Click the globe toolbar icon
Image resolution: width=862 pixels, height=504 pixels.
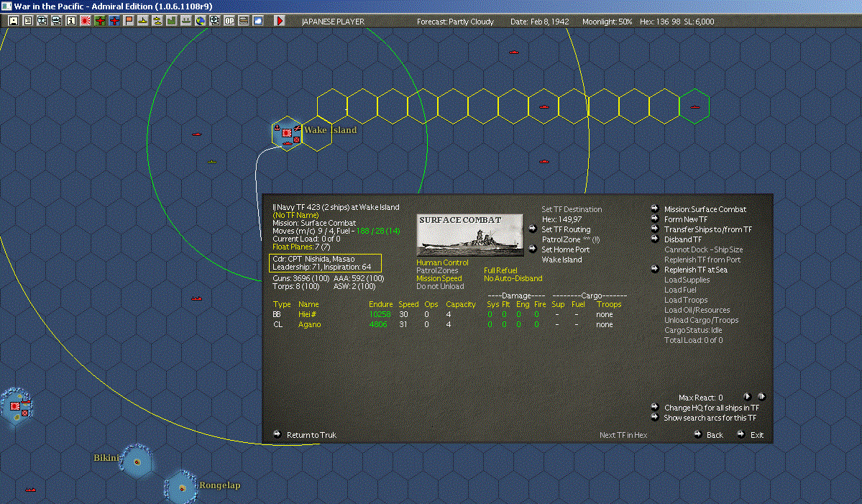click(x=200, y=21)
